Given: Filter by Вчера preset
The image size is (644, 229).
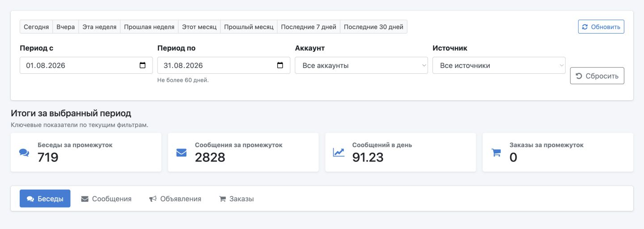Looking at the screenshot, I should [66, 27].
